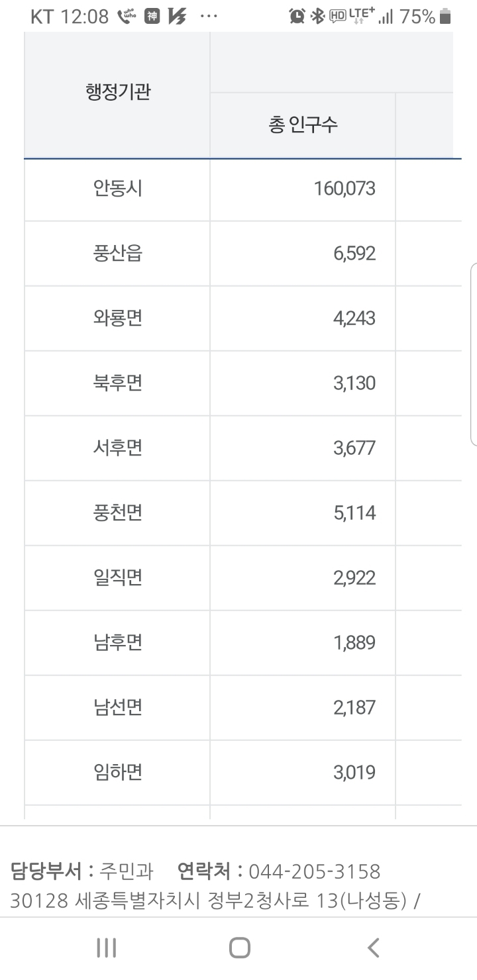Tap the 행정기관 column header
477x980 pixels.
tap(118, 92)
